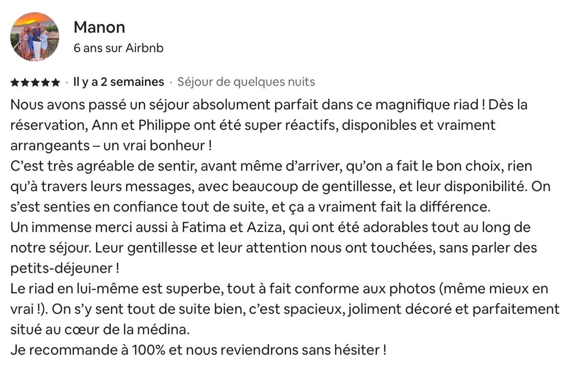Click the fourth rating star
Viewport: 588px width, 370px height.
click(45, 82)
